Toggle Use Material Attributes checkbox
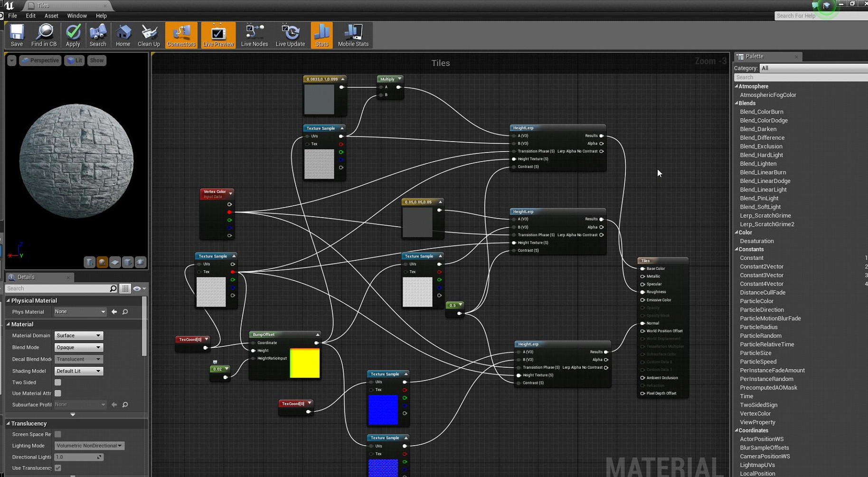This screenshot has width=868, height=477. click(58, 393)
